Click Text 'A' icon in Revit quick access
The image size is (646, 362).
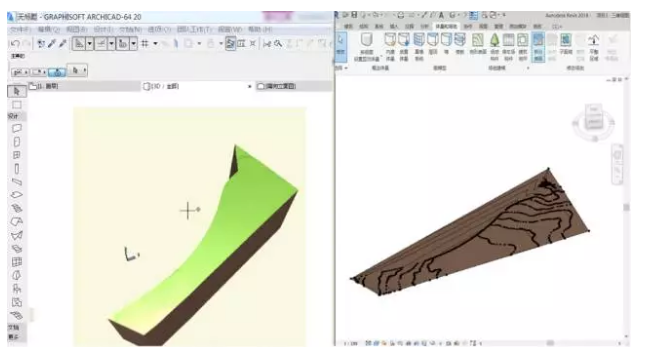pyautogui.click(x=441, y=15)
